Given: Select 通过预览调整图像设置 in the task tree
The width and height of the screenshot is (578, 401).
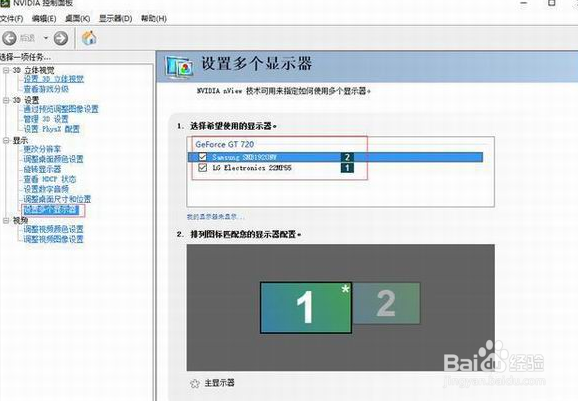Looking at the screenshot, I should 61,109.
